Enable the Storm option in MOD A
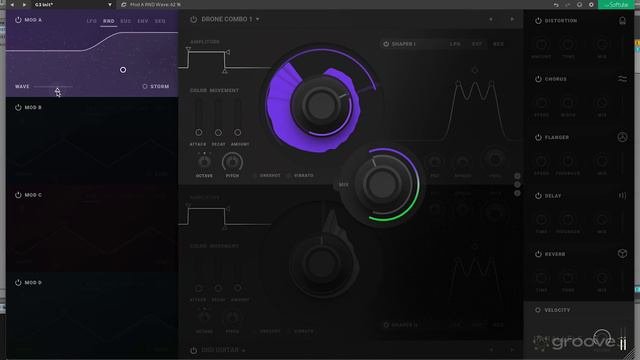640x360 pixels. point(145,87)
